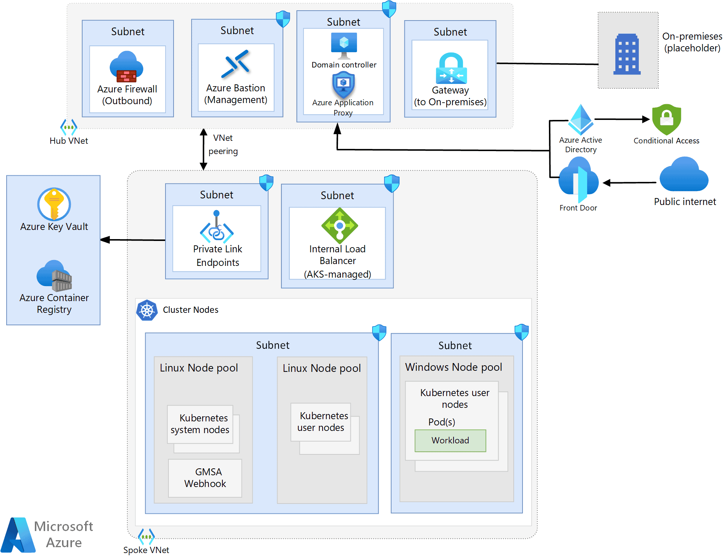
Task: Click the Azure Firewall cloud icon
Action: (x=127, y=67)
